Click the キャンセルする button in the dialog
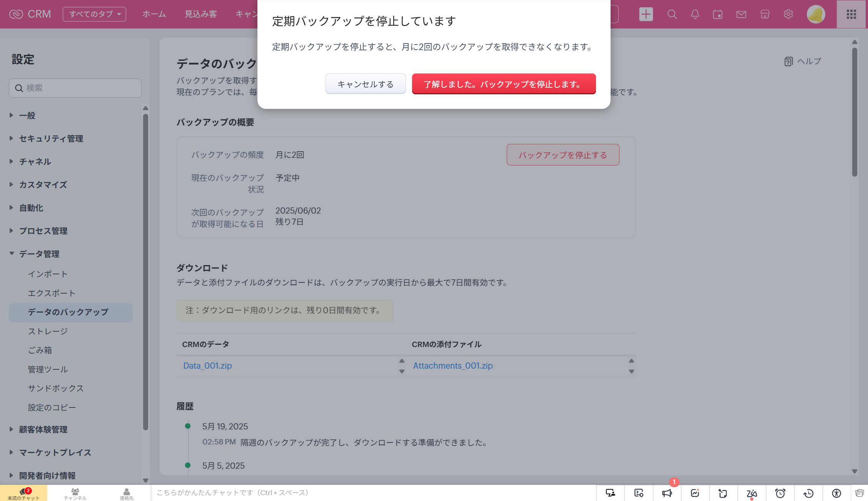The image size is (868, 501). pyautogui.click(x=365, y=84)
